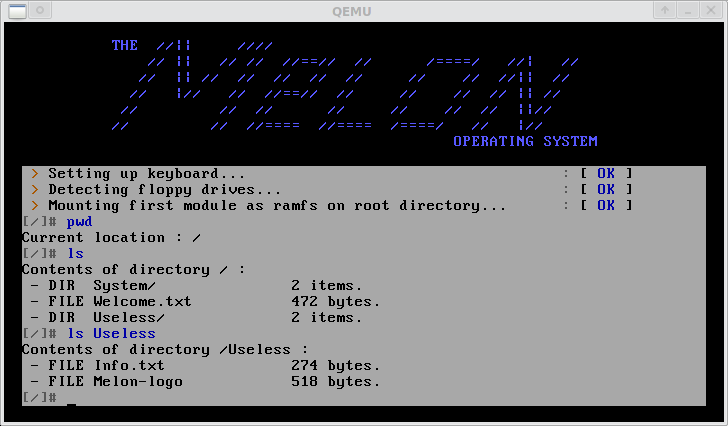The width and height of the screenshot is (728, 426).
Task: Click the QEMU window title text
Action: click(x=351, y=12)
